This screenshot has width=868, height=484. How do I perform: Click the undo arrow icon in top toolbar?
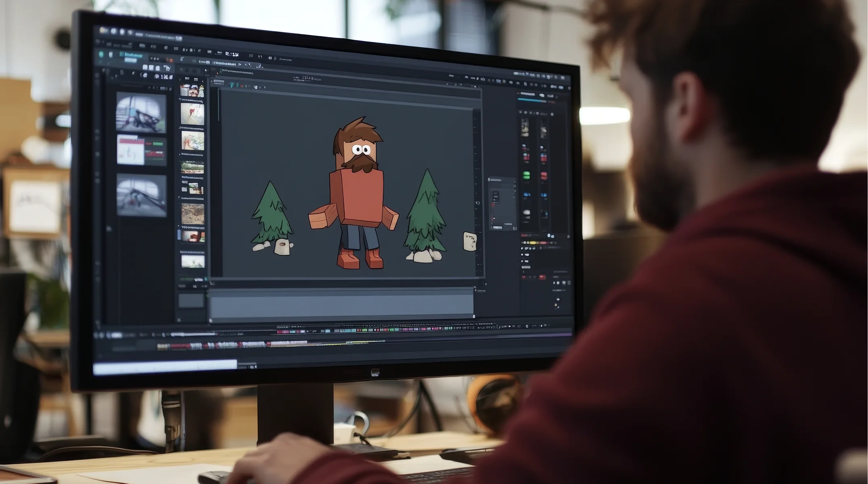pos(260,57)
